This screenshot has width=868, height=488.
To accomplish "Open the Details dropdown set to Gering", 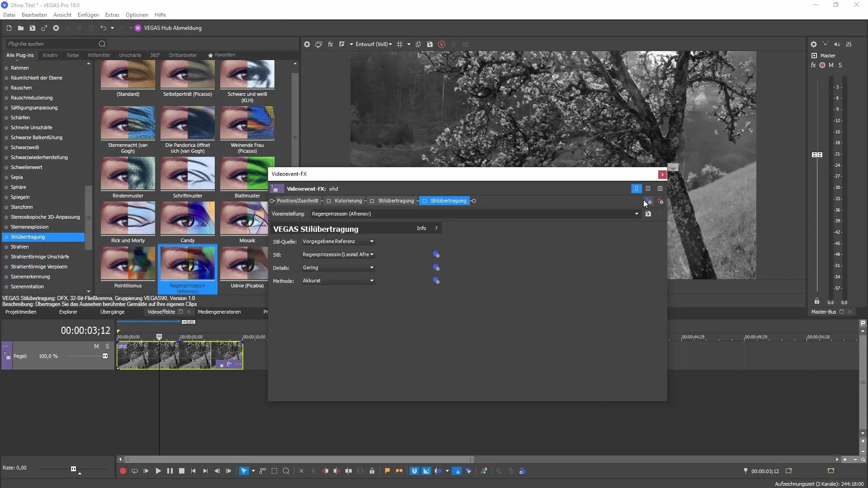I will pyautogui.click(x=338, y=267).
